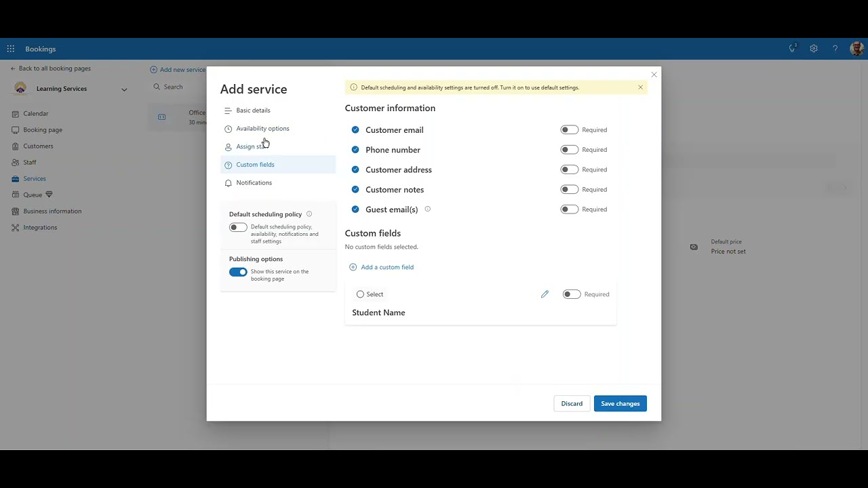This screenshot has height=488, width=868.
Task: Open the feedback icon in header
Action: coord(792,48)
